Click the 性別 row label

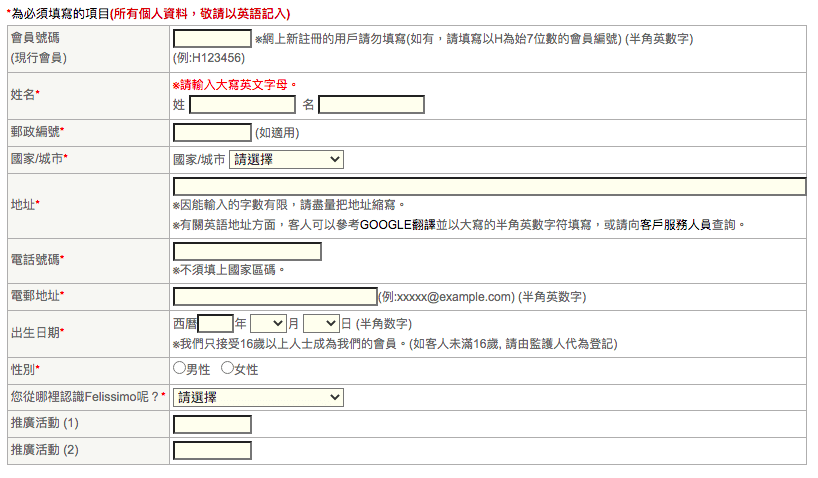[x=25, y=369]
